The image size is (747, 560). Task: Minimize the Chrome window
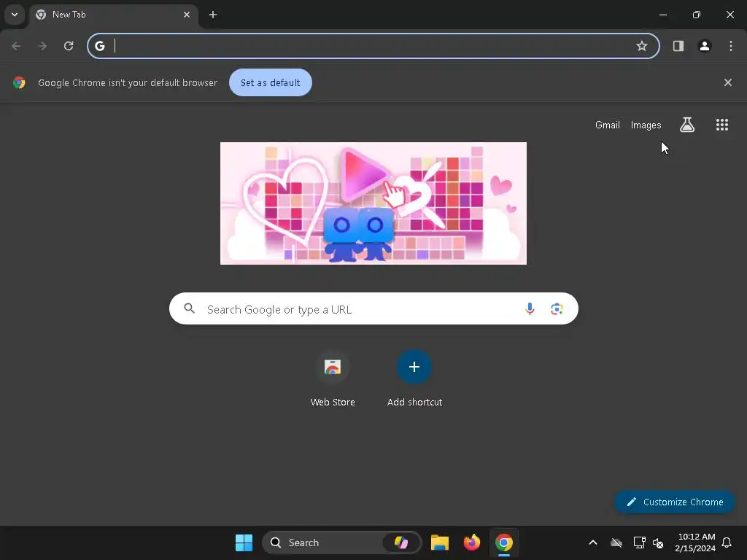click(663, 15)
